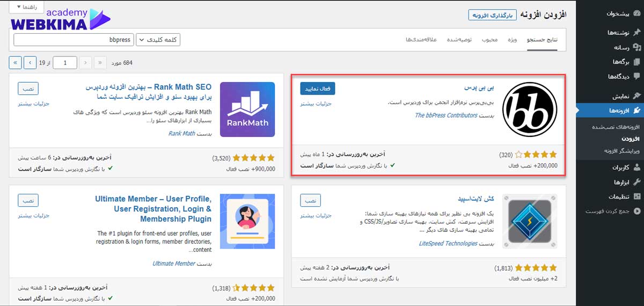Screen dimensions: 644x306
Task: Open the Dashboard (پیشخوان) sidebar icon
Action: point(636,14)
